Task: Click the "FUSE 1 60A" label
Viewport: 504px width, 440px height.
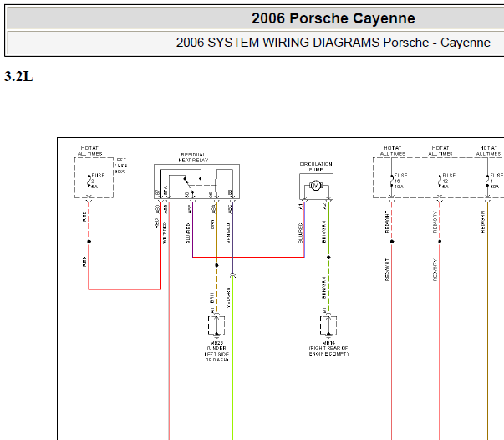Action: click(496, 181)
